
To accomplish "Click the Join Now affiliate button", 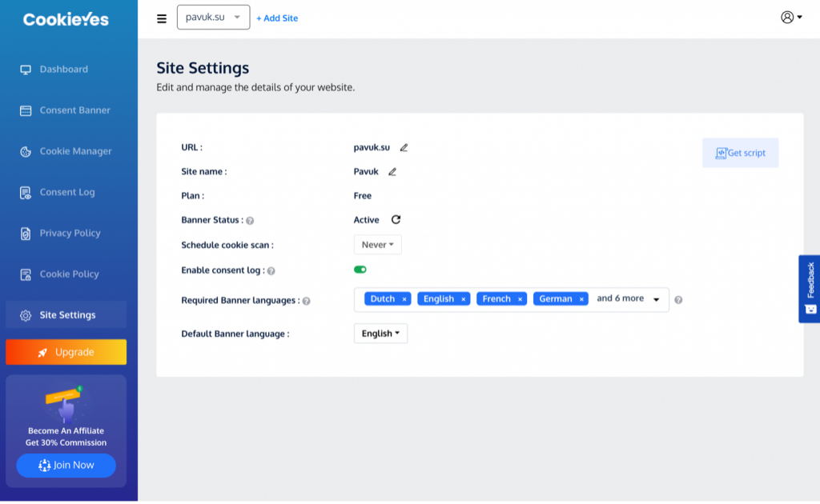I will (x=66, y=466).
